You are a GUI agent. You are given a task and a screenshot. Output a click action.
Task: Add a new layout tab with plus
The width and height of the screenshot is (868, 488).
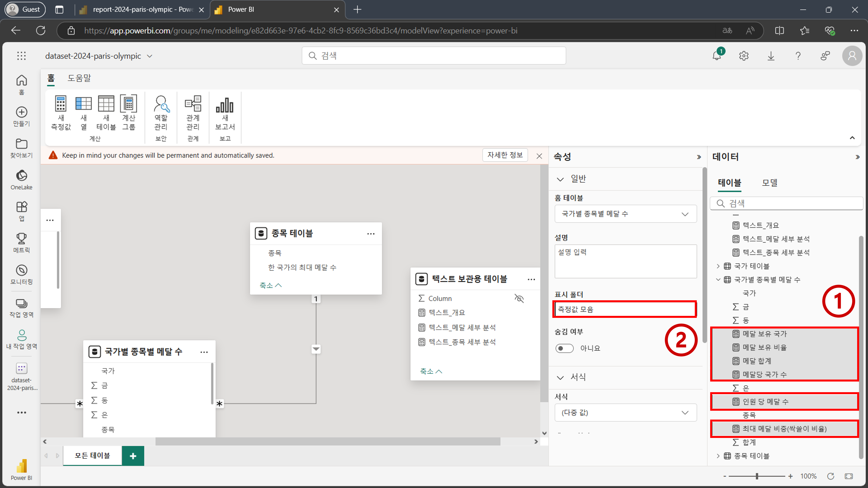(133, 456)
